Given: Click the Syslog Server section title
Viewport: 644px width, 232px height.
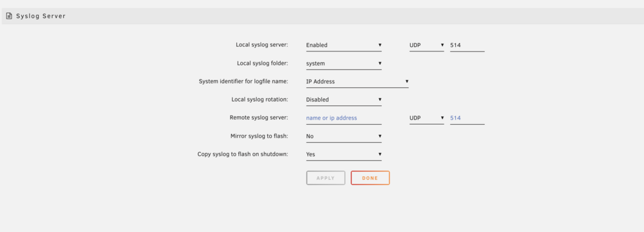Looking at the screenshot, I should point(41,17).
